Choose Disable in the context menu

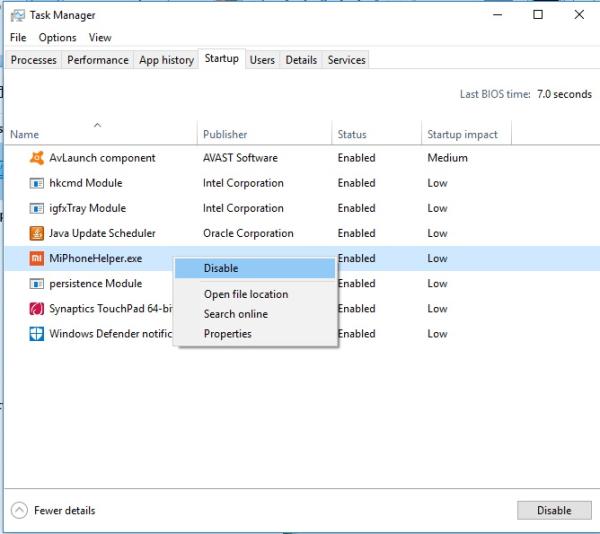coord(221,268)
